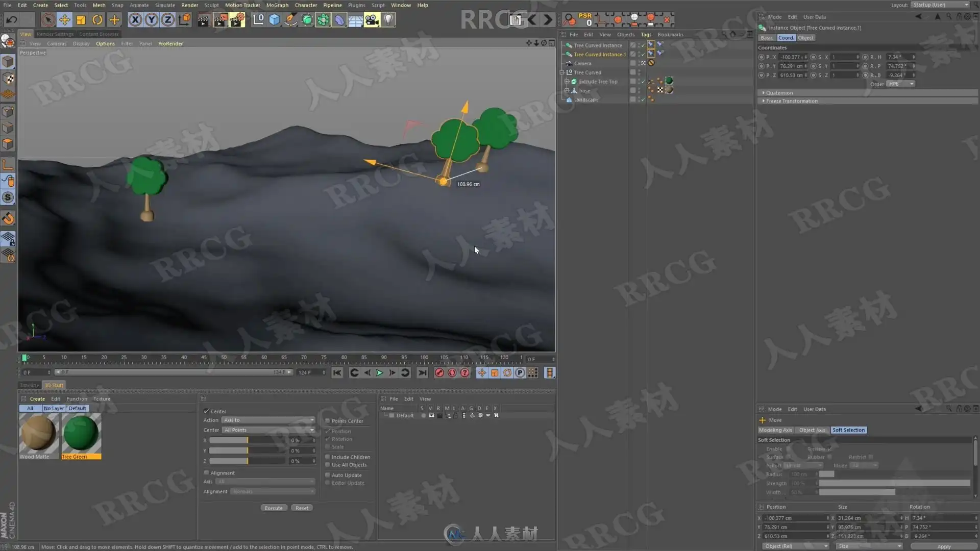Image resolution: width=980 pixels, height=551 pixels.
Task: Click the Render to Picture Viewer icon
Action: pos(220,20)
